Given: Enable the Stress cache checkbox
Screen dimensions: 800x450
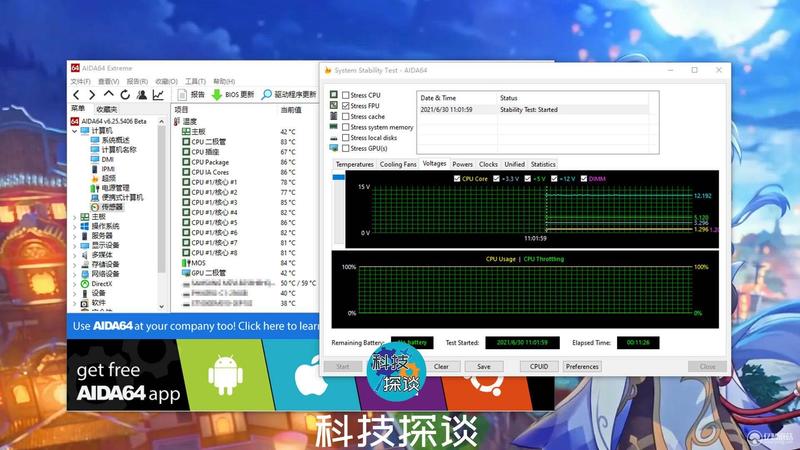Looking at the screenshot, I should pos(346,116).
